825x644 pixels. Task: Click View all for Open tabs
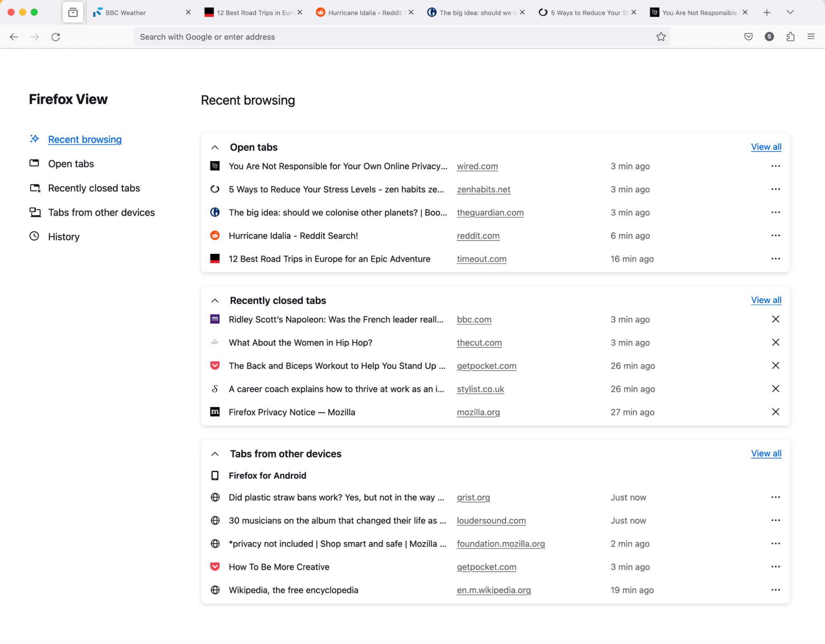point(766,147)
